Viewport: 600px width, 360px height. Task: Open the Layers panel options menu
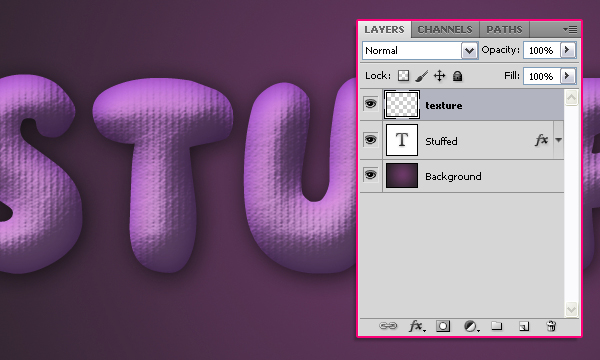tap(570, 29)
